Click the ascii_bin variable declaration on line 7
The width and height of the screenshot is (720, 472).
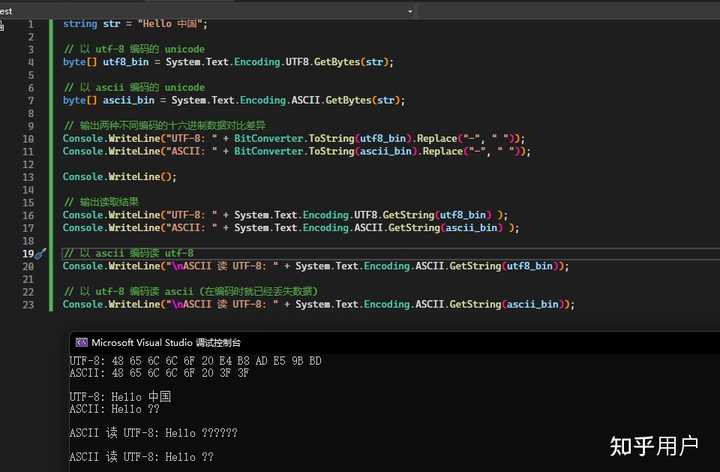coord(129,100)
